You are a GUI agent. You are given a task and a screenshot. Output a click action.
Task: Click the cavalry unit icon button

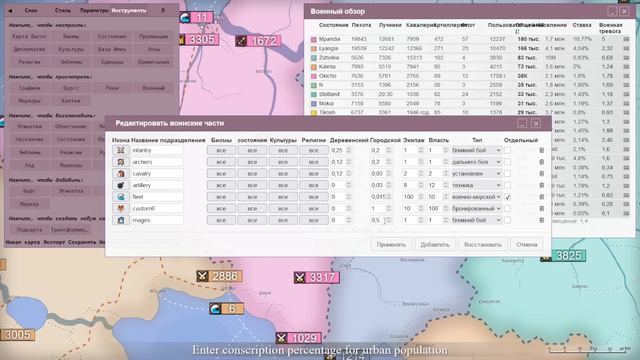click(x=121, y=173)
